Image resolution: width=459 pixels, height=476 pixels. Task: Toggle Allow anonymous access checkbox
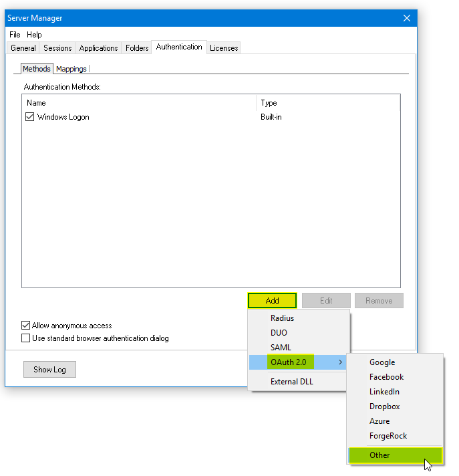(x=26, y=326)
